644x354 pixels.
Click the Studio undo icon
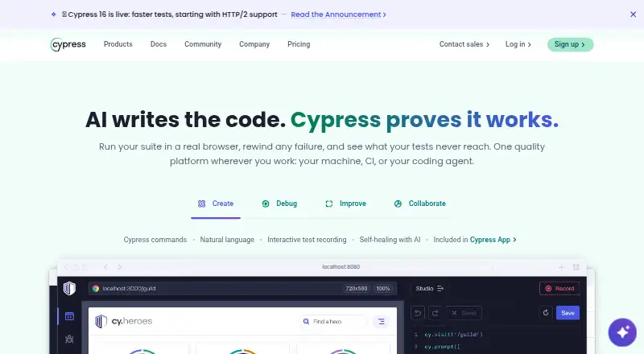pyautogui.click(x=418, y=313)
